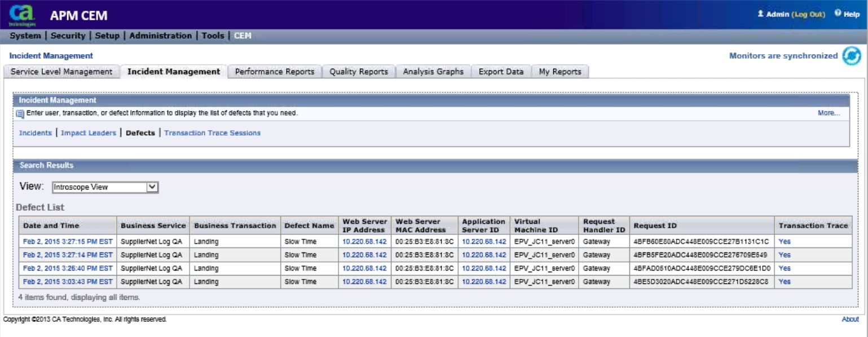Click the '4 items found' status text

pyautogui.click(x=79, y=297)
